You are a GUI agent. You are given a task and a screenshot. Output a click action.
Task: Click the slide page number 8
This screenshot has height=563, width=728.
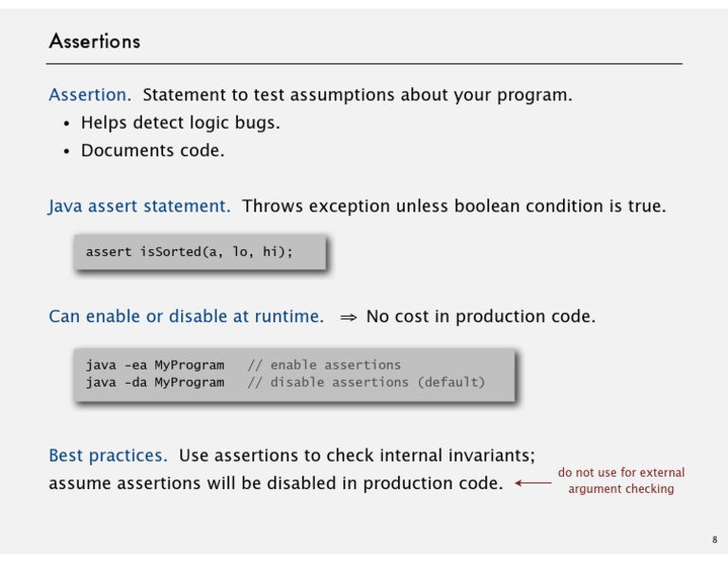pos(715,540)
